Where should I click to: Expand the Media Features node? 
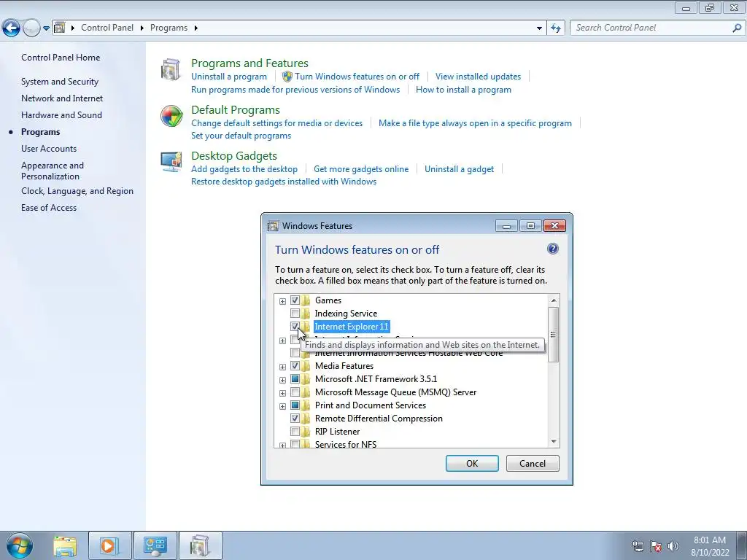pyautogui.click(x=282, y=367)
